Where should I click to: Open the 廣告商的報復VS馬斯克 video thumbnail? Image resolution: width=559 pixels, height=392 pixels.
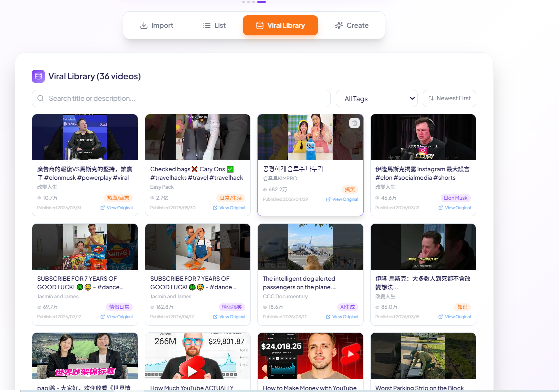point(85,137)
